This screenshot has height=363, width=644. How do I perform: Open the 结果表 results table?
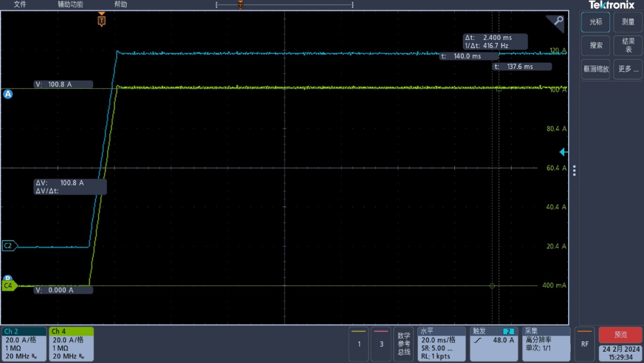point(627,45)
